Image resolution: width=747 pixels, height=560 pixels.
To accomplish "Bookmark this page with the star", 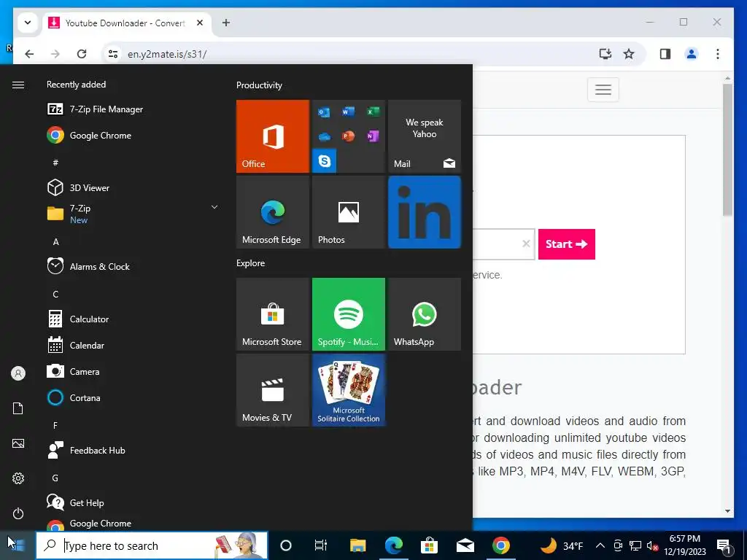I will [629, 54].
